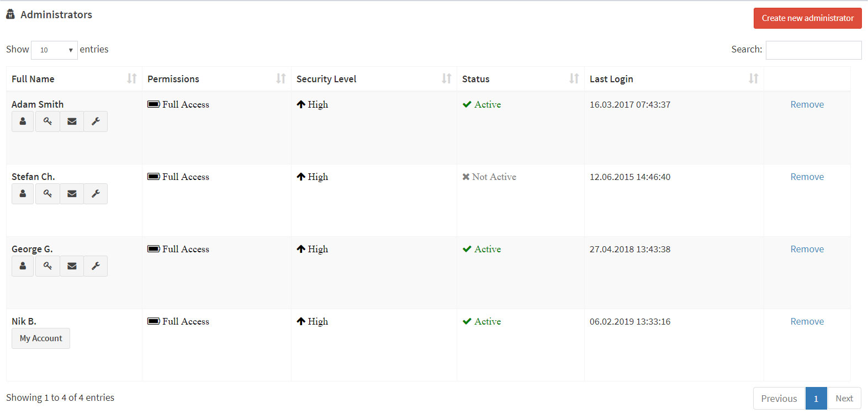Remove administrator Nik B.
Image resolution: width=868 pixels, height=419 pixels.
[x=807, y=321]
